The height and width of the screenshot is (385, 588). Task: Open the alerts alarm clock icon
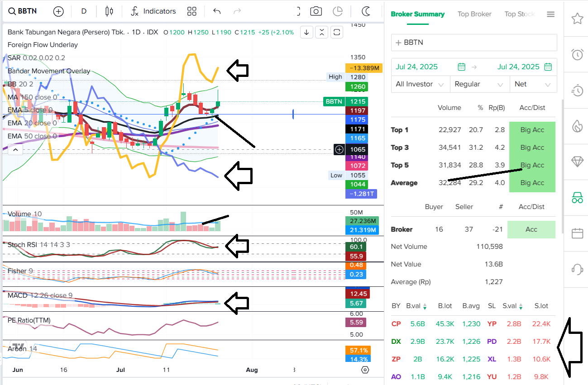pyautogui.click(x=577, y=54)
